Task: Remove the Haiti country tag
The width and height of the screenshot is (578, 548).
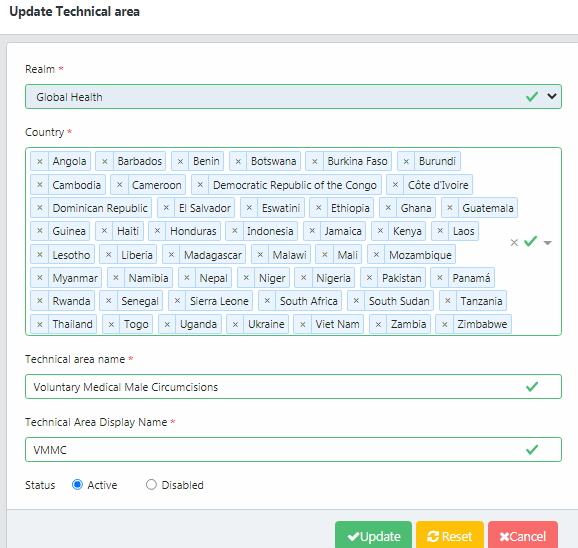Action: coord(104,231)
